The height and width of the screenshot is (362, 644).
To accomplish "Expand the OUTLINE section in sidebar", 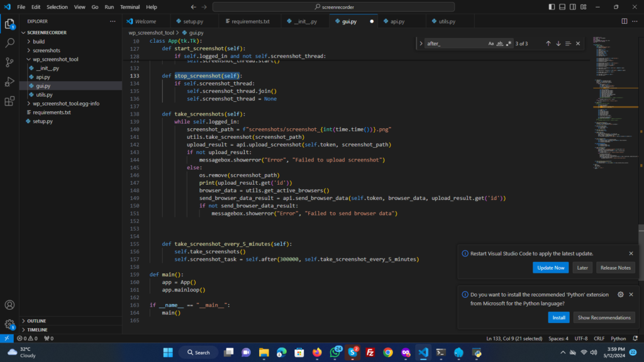I will (x=36, y=321).
